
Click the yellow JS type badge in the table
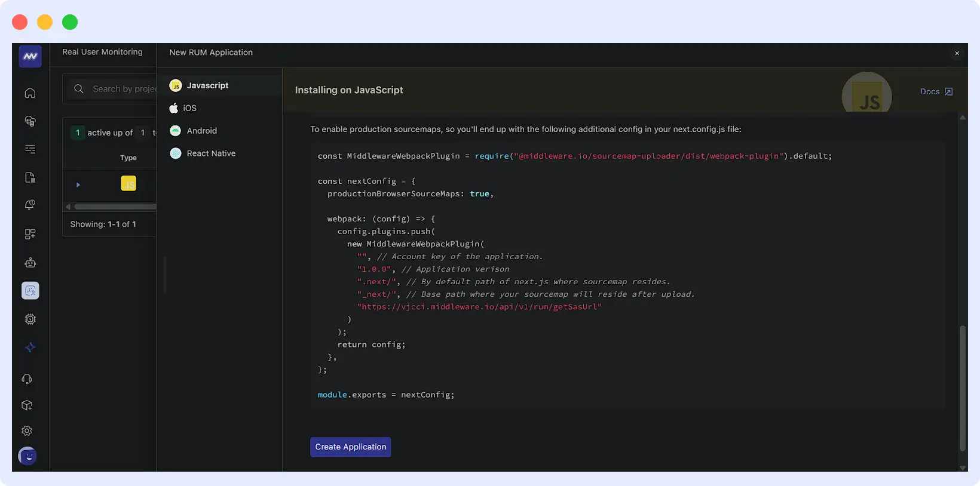click(128, 183)
